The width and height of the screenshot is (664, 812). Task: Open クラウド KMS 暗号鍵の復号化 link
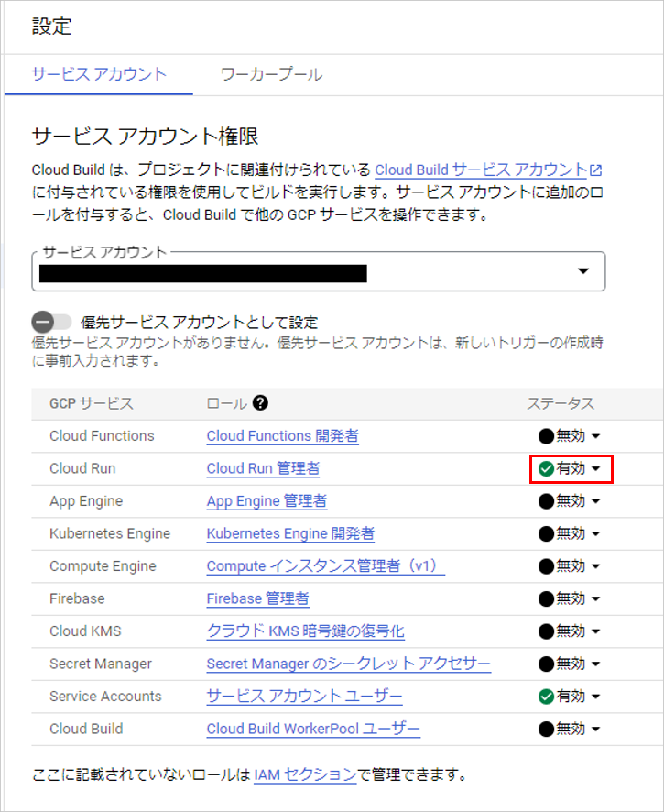coord(305,631)
